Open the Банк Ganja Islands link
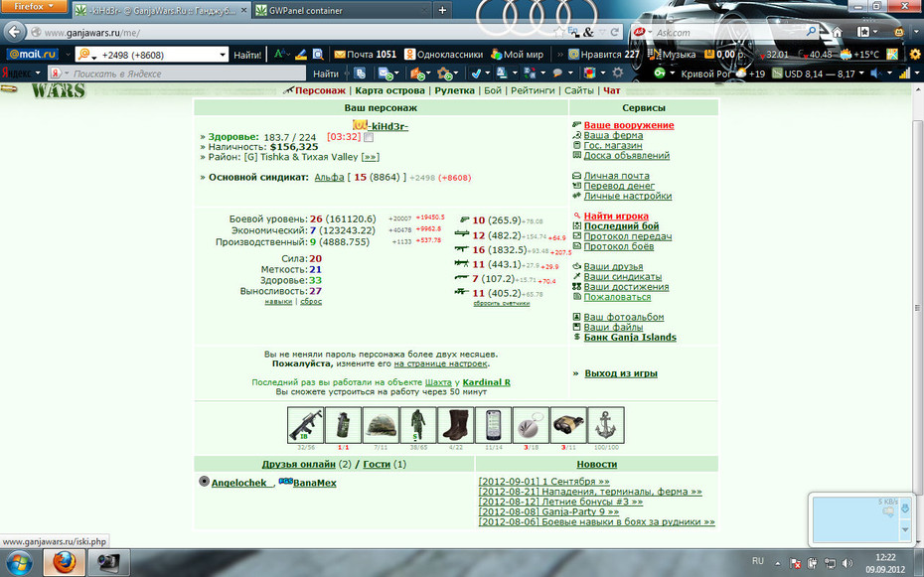Image resolution: width=924 pixels, height=577 pixels. (630, 338)
